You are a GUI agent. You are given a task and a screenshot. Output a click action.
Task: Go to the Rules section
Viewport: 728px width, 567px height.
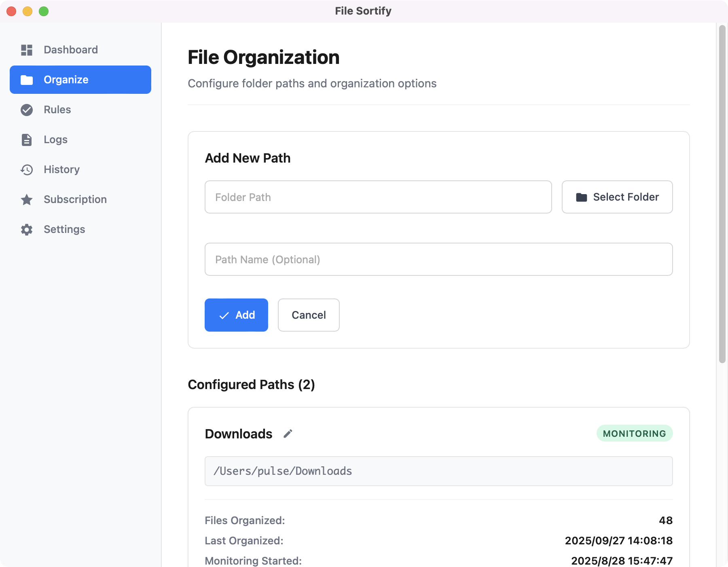pos(57,110)
